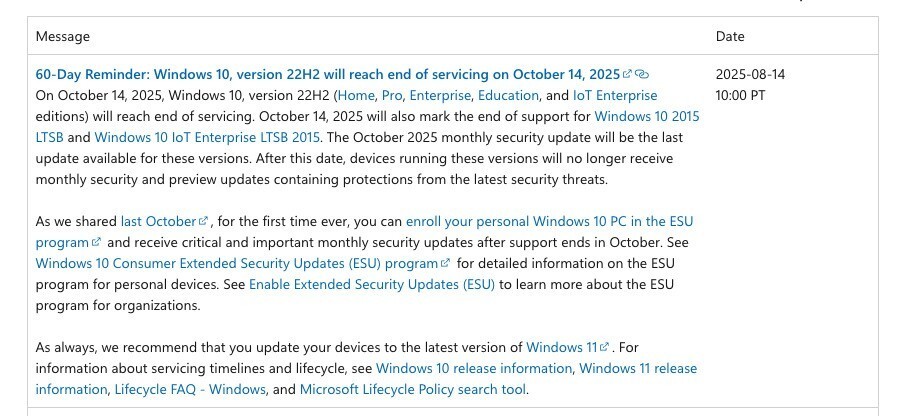Open the 60-Day Reminder headline link
This screenshot has height=416, width=903.
[x=328, y=74]
